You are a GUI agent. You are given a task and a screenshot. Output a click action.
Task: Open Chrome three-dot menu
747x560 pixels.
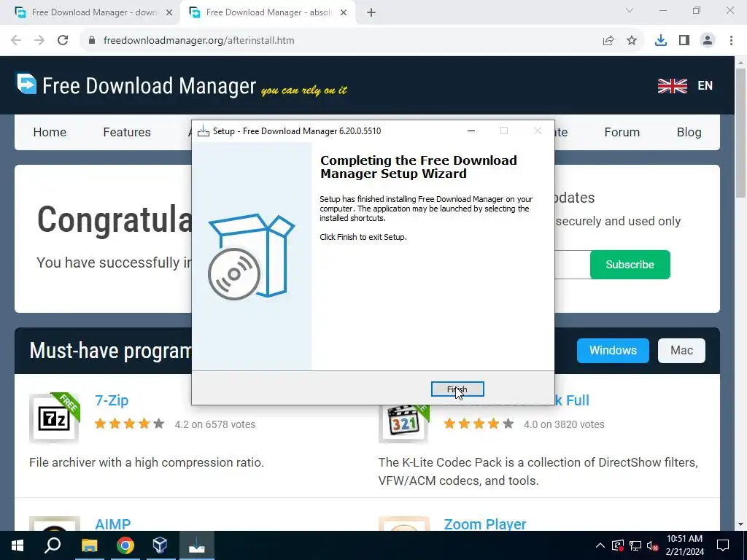(731, 41)
